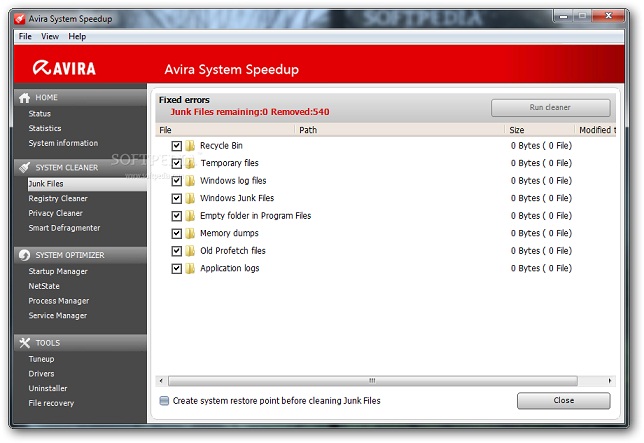The image size is (644, 443).
Task: Uncheck the Recycle Bin checkbox
Action: tap(177, 146)
